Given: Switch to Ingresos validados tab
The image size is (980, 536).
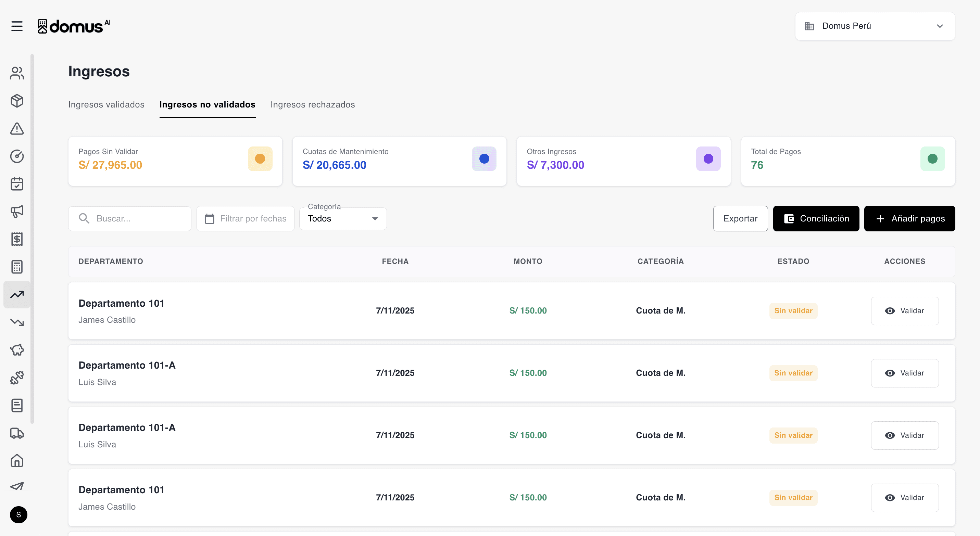Looking at the screenshot, I should [106, 104].
